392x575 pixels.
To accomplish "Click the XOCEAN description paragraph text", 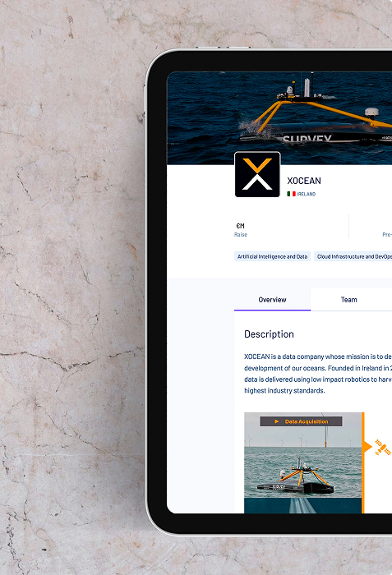I will tap(318, 374).
